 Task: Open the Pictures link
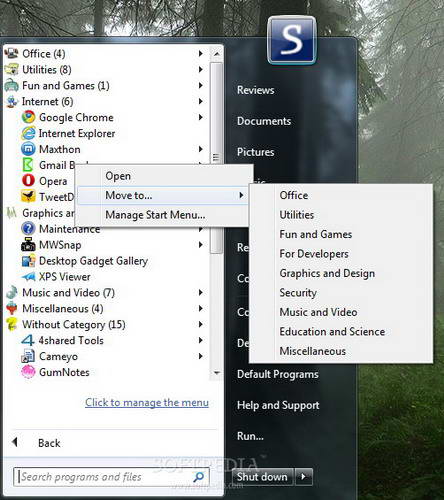[x=256, y=152]
